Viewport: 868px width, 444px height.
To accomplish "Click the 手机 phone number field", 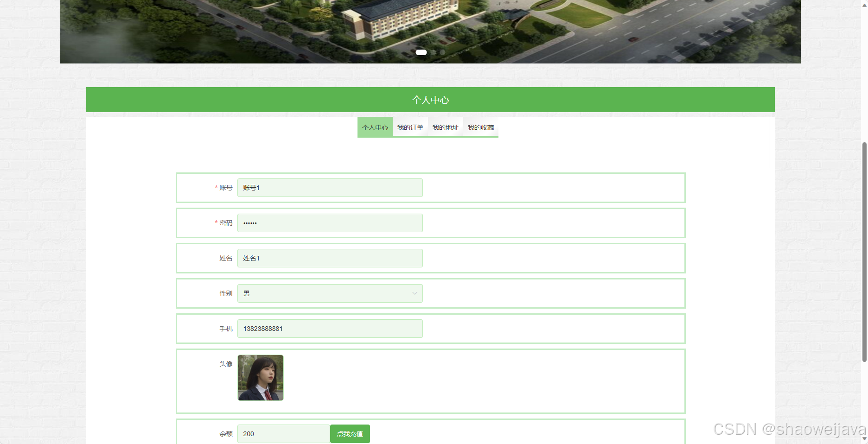I will [x=330, y=329].
